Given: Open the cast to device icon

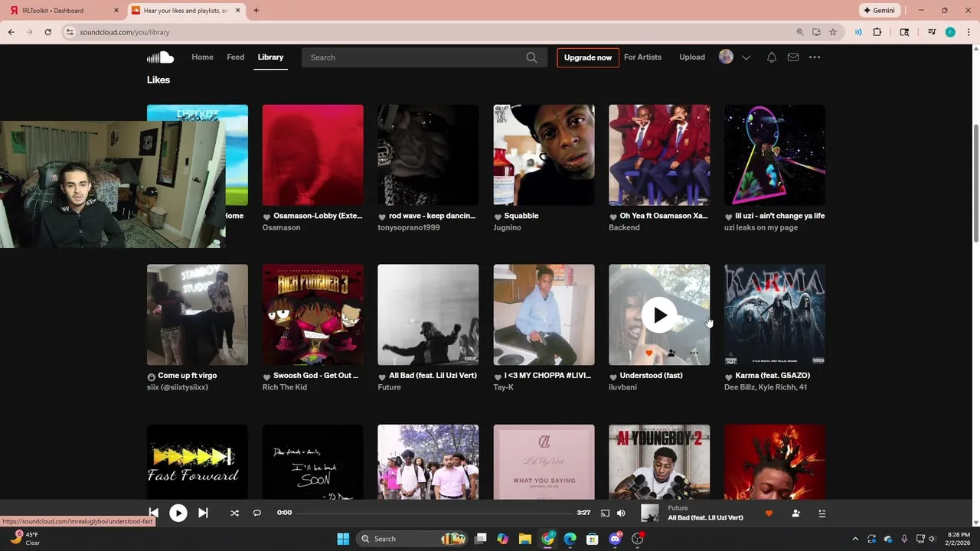Looking at the screenshot, I should coord(605,513).
